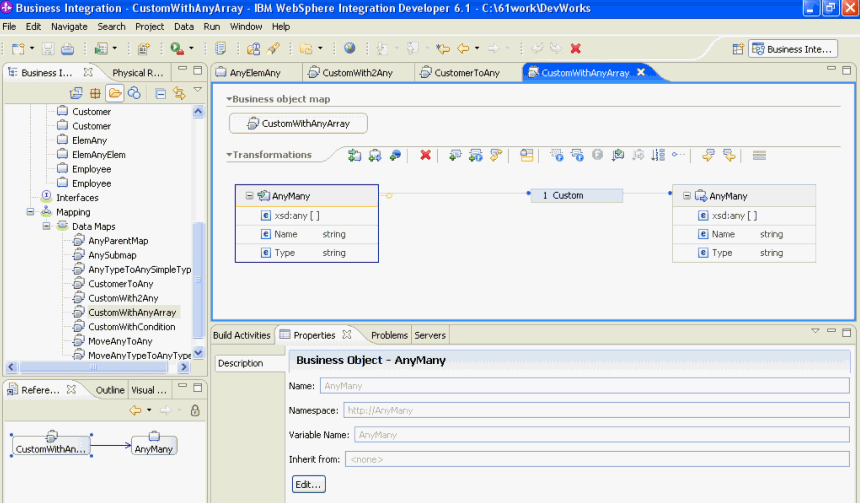Click the yellow layout icon in Transformations toolbar
Viewport: 860px width, 503px height.
[527, 155]
